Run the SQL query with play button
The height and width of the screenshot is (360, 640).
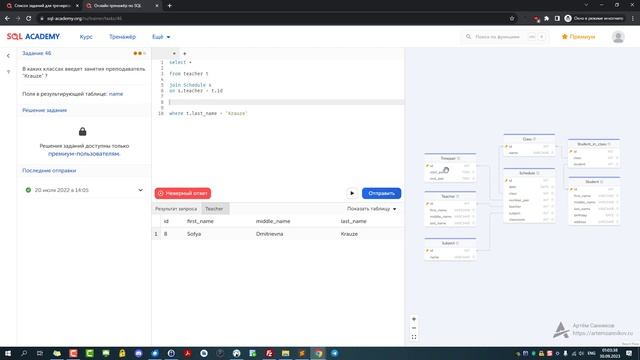coord(352,193)
